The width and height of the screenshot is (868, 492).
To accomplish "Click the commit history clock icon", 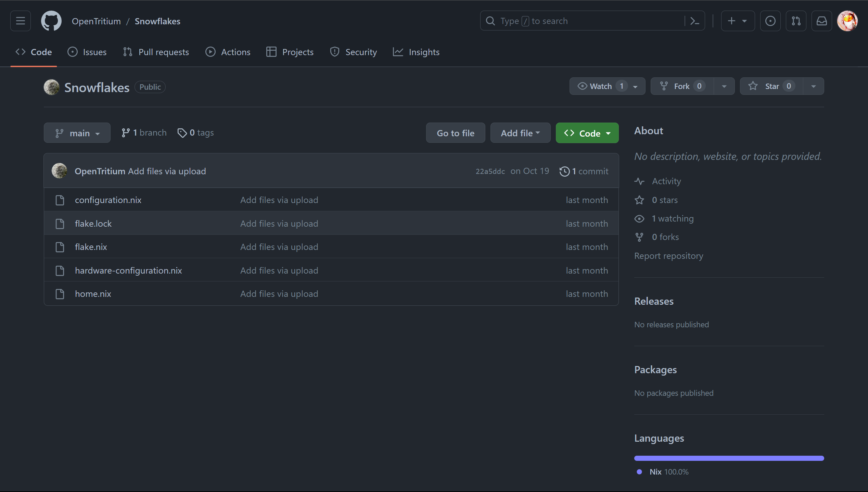I will point(564,171).
